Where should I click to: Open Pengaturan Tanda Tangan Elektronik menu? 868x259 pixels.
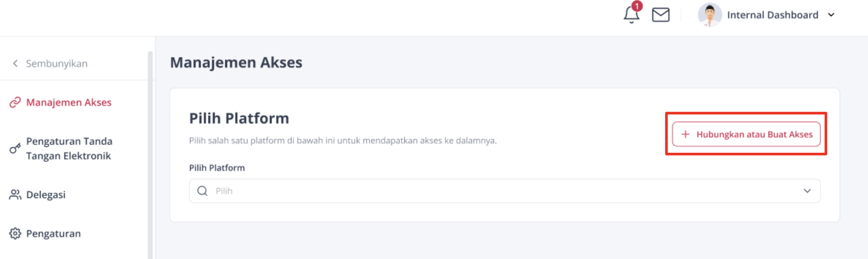[69, 149]
